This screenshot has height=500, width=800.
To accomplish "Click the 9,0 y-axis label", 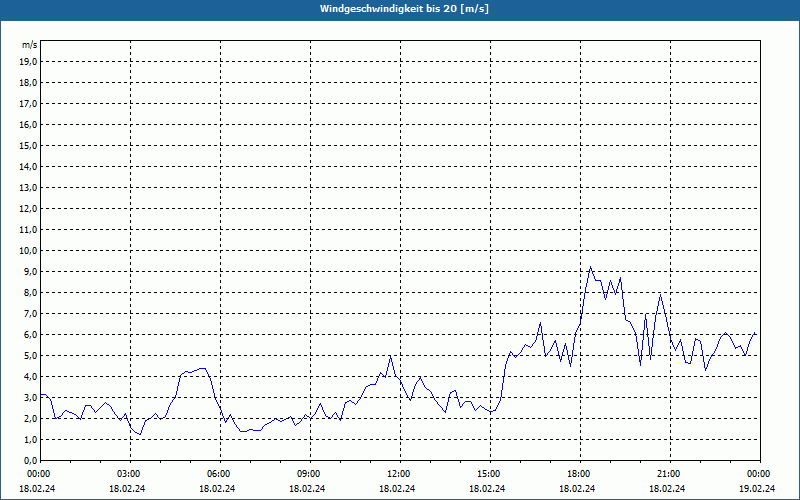I will click(x=30, y=271).
